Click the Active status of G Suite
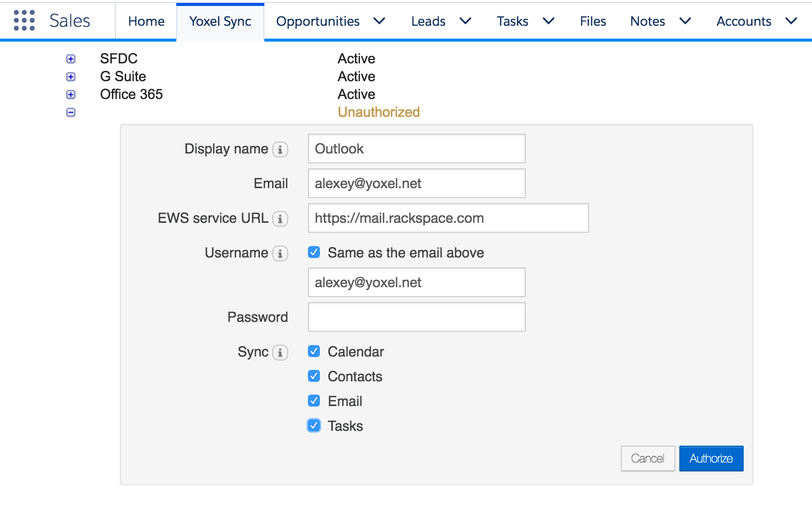 pos(356,76)
